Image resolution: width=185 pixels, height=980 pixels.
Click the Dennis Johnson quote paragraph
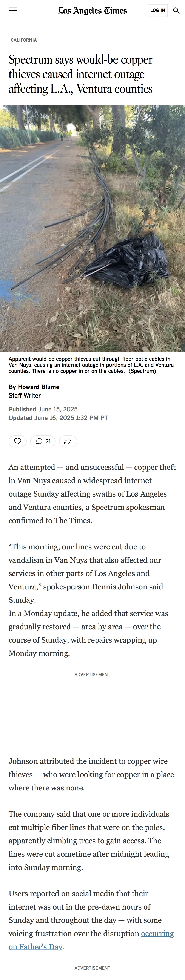pyautogui.click(x=86, y=573)
